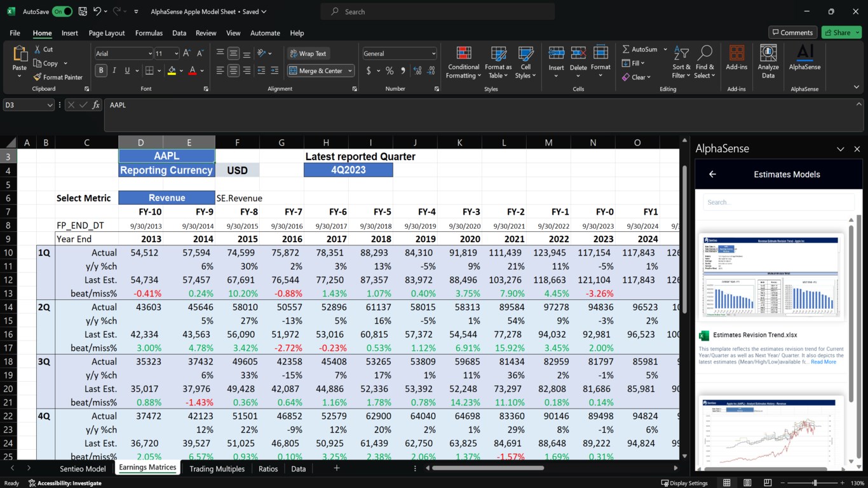
Task: Click the Share button
Action: (x=841, y=32)
